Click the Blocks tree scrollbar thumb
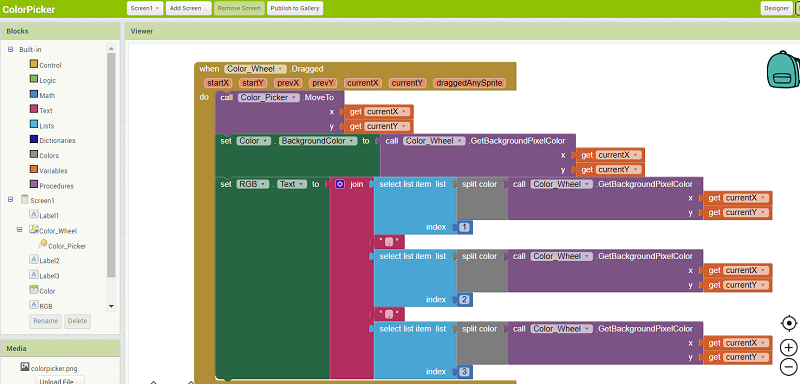 111,164
